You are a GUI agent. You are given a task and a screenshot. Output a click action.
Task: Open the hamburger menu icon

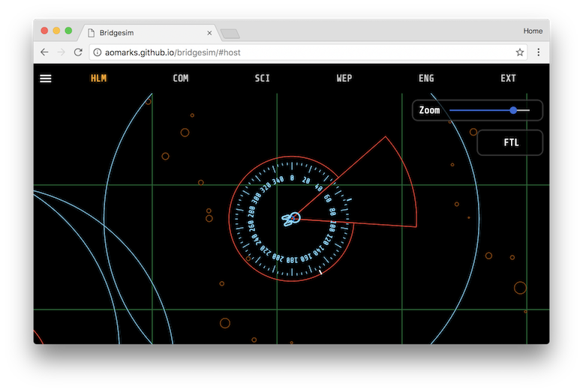[x=46, y=79]
